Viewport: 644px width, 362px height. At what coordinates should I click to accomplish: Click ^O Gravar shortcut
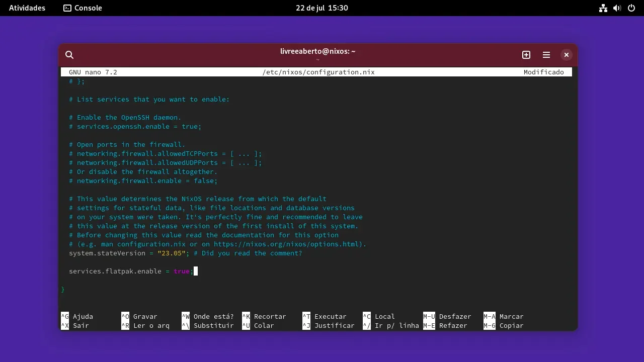coord(139,317)
